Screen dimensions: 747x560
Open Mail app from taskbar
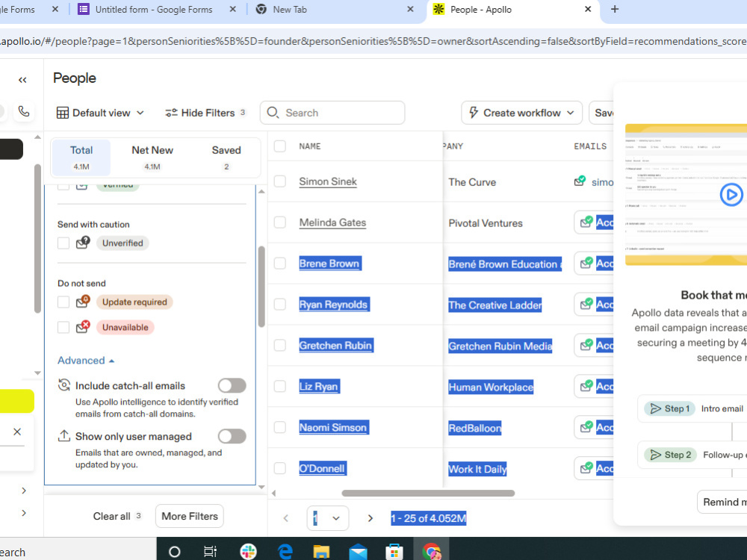(358, 552)
